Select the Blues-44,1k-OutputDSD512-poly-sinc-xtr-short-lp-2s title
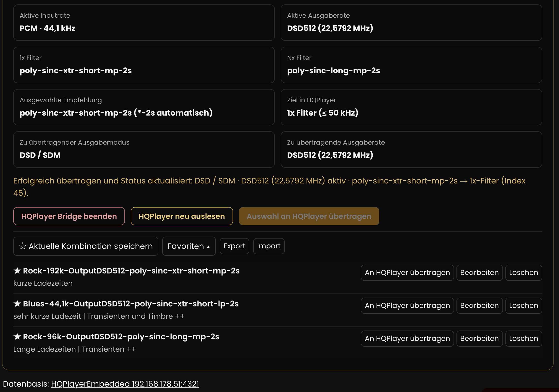 click(131, 304)
